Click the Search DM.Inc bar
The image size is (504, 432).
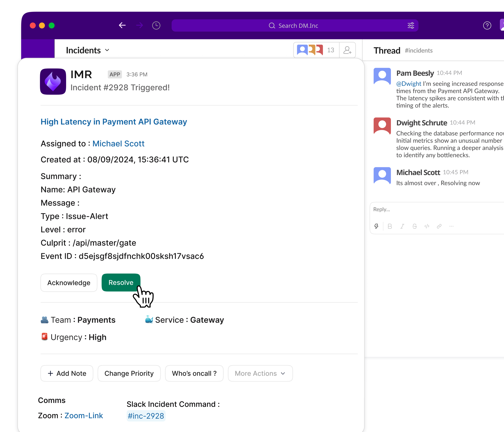click(294, 26)
